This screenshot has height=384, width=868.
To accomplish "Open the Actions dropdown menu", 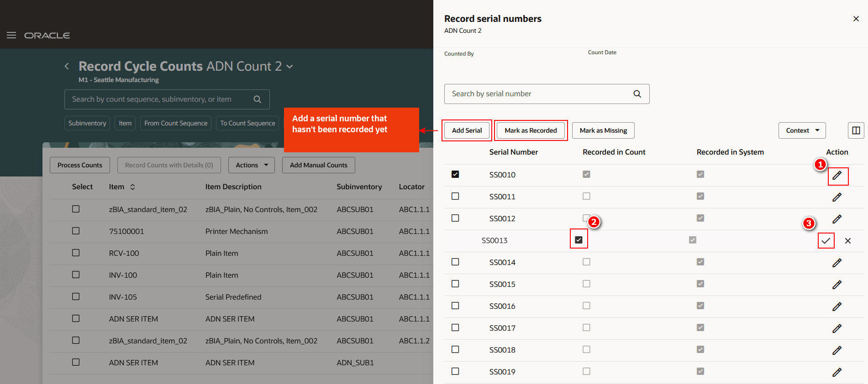I will 252,165.
